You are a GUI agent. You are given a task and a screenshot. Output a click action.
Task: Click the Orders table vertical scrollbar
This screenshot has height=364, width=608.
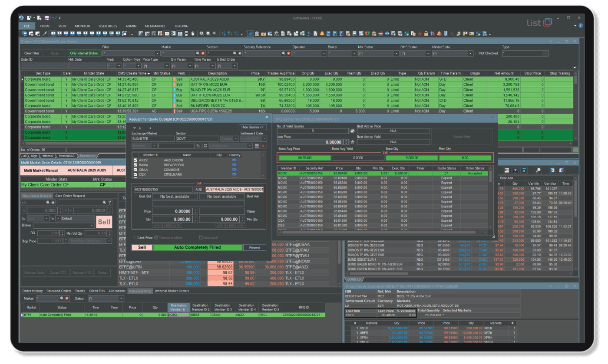click(575, 106)
